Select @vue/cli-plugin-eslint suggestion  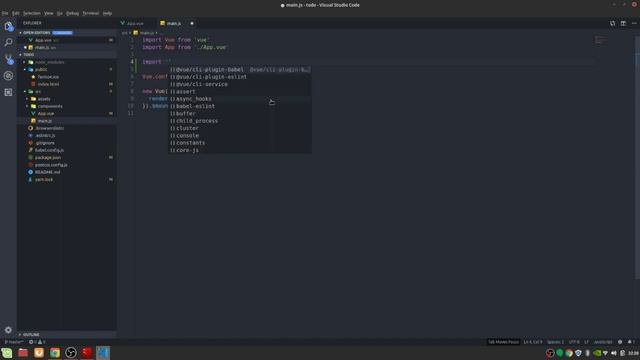240,77
